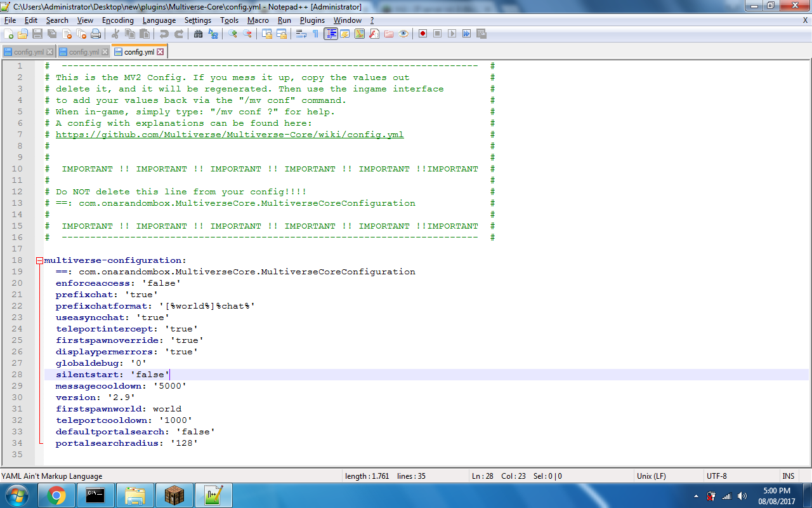The width and height of the screenshot is (812, 508).
Task: Open the Encoding menu
Action: click(117, 20)
